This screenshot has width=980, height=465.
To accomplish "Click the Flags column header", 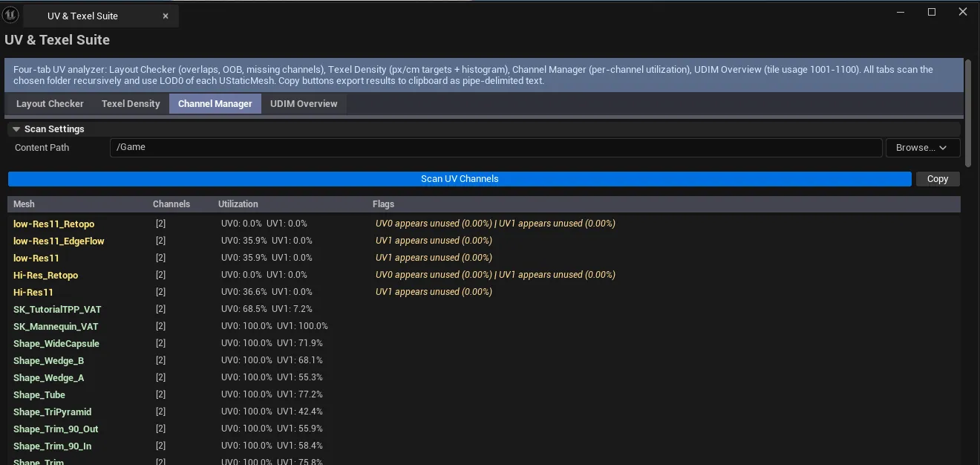I will point(383,204).
